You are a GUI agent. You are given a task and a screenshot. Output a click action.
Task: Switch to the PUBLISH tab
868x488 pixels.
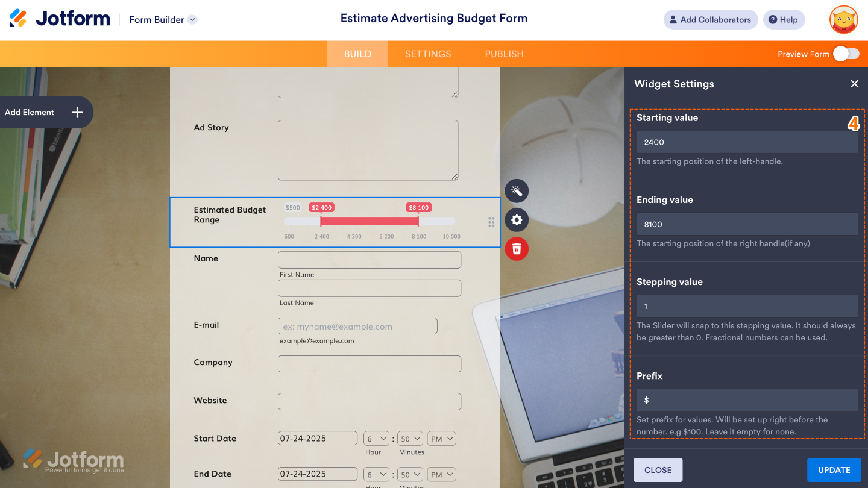click(504, 54)
